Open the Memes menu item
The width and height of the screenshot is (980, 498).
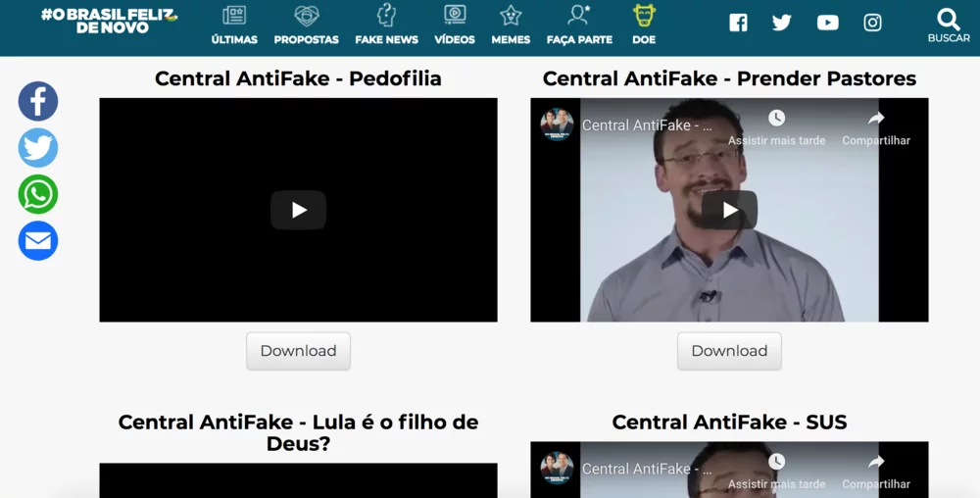(x=511, y=25)
